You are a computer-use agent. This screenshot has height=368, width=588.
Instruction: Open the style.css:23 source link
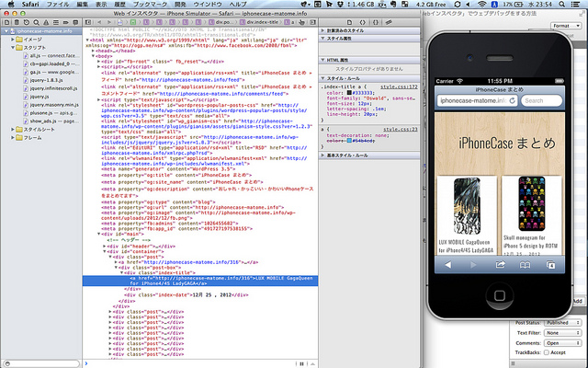pos(401,129)
